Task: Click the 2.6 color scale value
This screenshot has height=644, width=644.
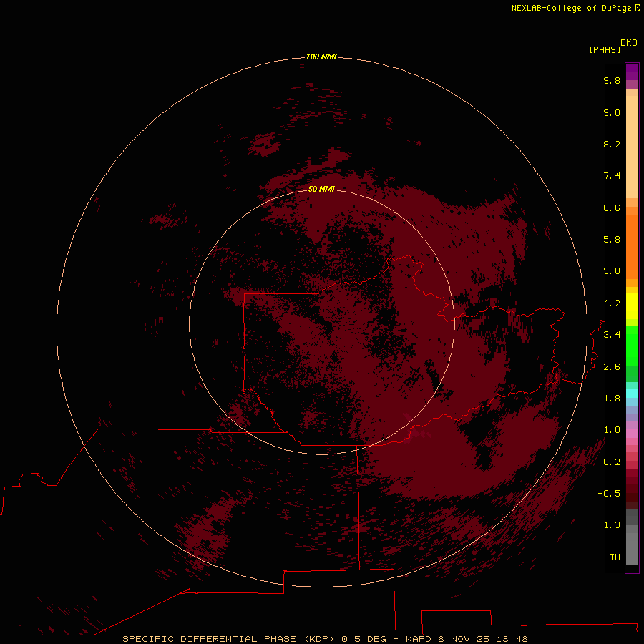Action: 612,367
